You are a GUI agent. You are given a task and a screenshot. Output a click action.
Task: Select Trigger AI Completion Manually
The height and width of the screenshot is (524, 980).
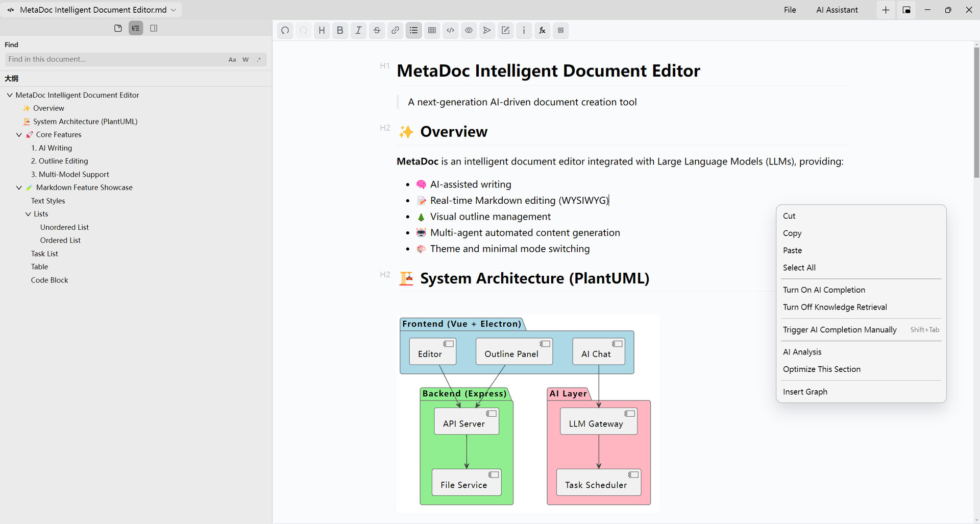[x=861, y=330]
